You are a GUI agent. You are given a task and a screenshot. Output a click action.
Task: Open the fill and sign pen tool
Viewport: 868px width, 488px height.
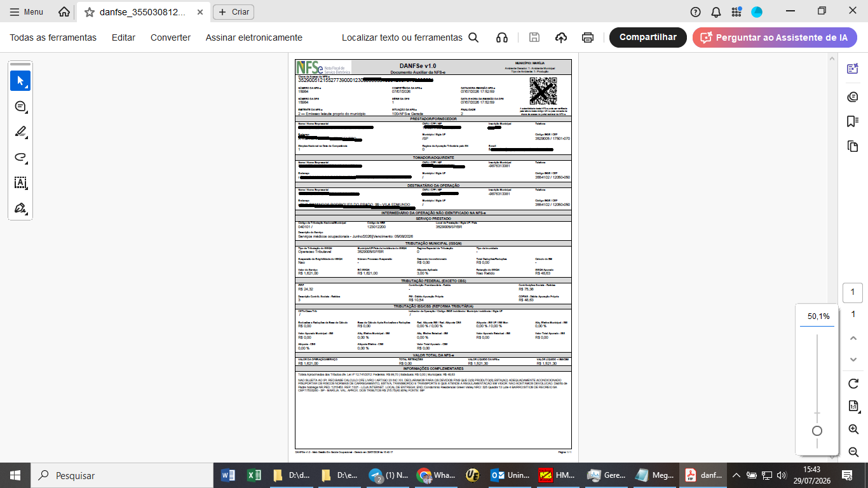[x=20, y=208]
